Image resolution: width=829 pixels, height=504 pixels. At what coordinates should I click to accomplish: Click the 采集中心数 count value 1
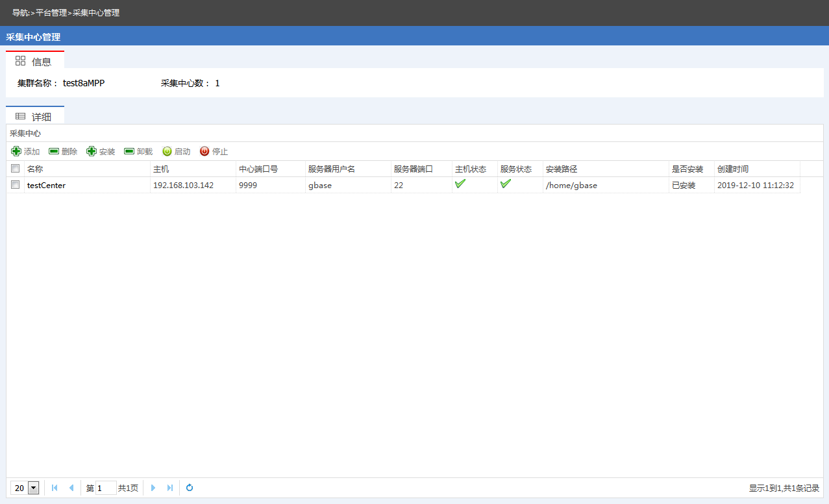217,83
